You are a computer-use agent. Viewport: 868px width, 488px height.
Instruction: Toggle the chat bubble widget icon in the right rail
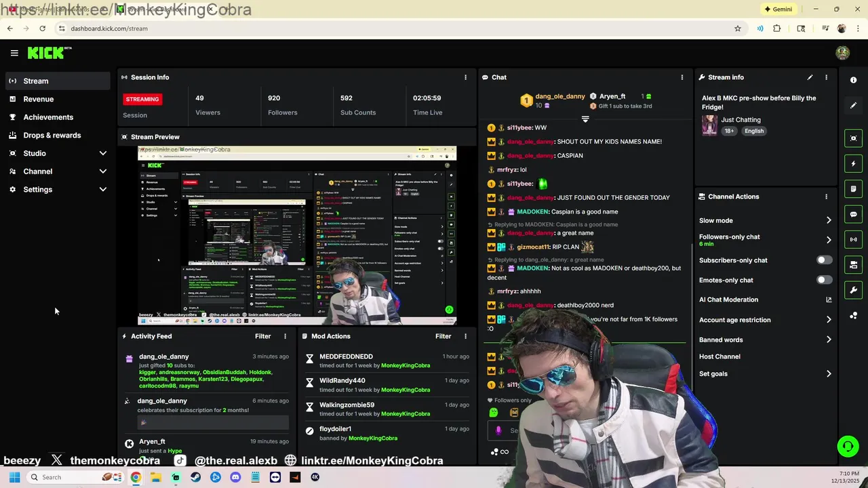pos(853,214)
